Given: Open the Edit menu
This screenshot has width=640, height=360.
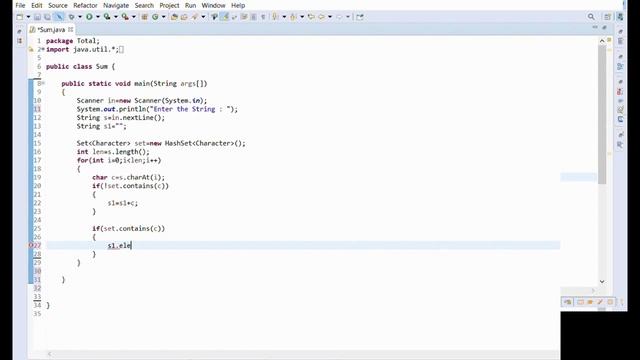Looking at the screenshot, I should [x=37, y=5].
